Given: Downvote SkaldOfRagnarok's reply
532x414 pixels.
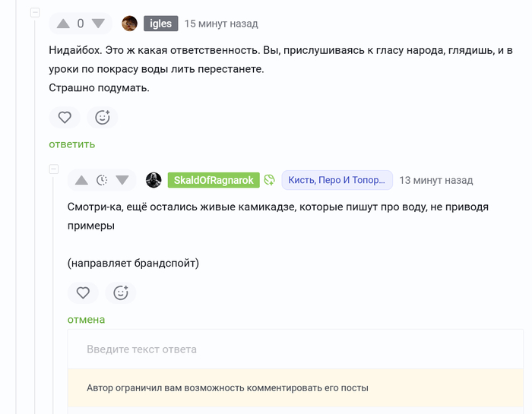Looking at the screenshot, I should point(122,180).
